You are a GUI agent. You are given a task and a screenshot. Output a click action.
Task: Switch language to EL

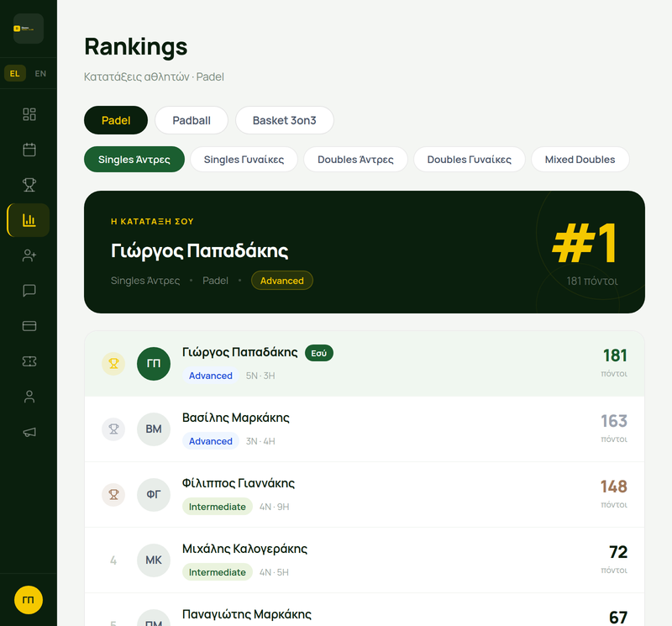(15, 73)
